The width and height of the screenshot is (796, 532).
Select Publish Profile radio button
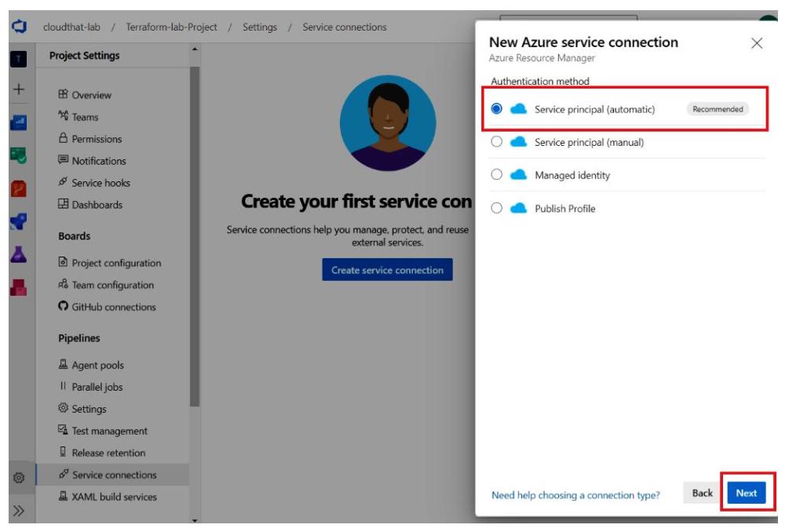(496, 208)
